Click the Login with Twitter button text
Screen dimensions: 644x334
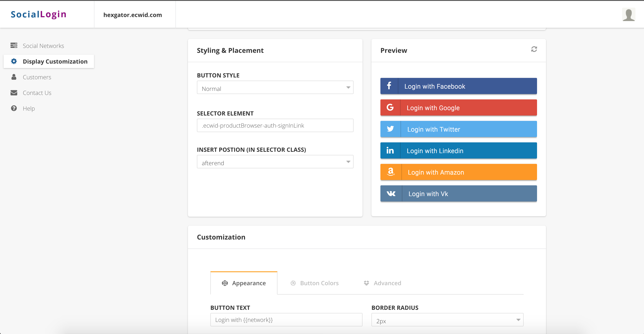pyautogui.click(x=434, y=129)
